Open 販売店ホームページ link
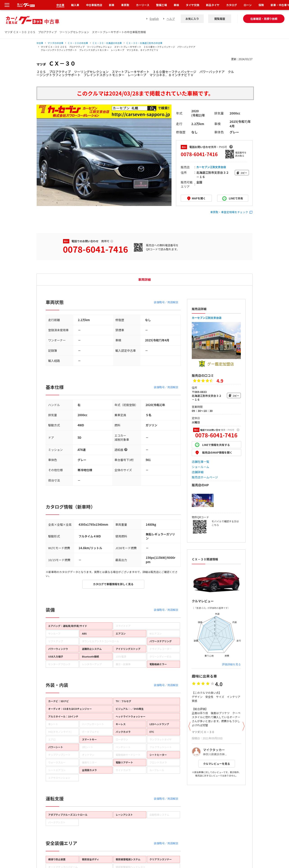Viewport: 289px width, 868px height. [x=205, y=477]
